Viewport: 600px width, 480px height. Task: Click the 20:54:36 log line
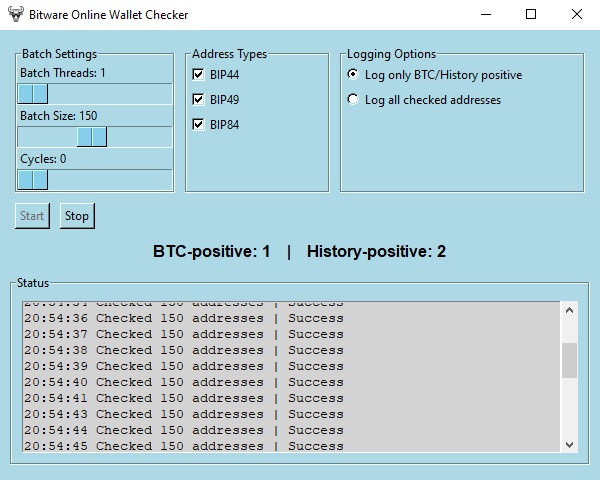point(184,318)
